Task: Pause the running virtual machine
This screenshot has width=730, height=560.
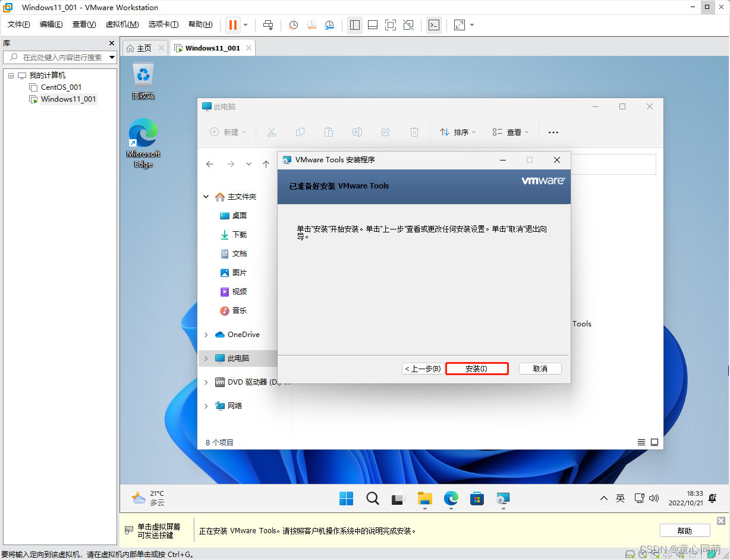Action: tap(232, 25)
